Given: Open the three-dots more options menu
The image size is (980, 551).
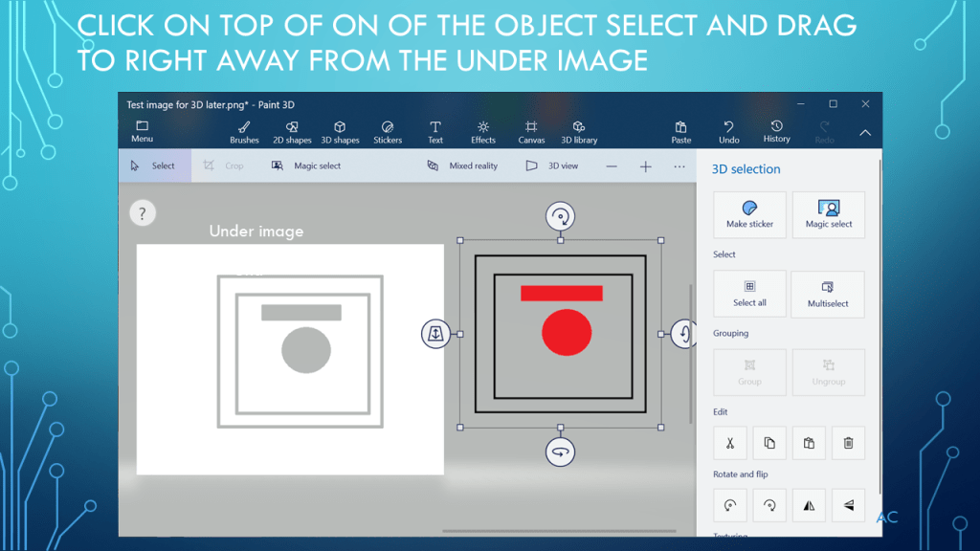Looking at the screenshot, I should 679,166.
